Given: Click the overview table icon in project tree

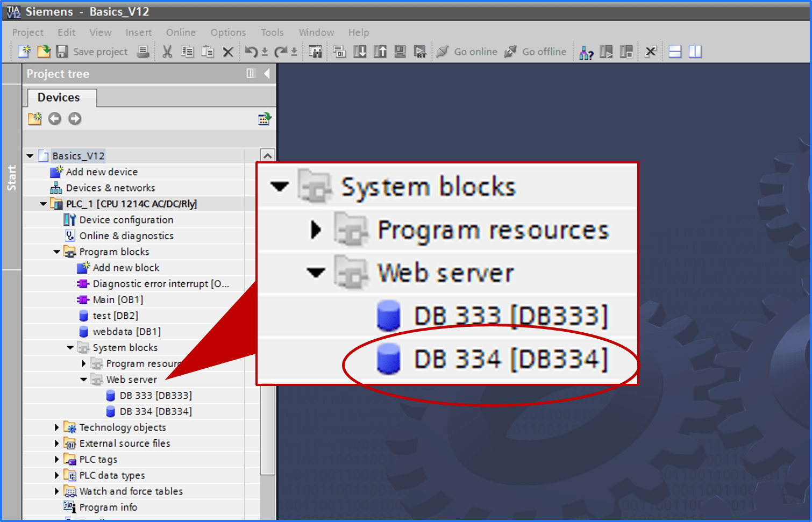Looking at the screenshot, I should tap(265, 119).
